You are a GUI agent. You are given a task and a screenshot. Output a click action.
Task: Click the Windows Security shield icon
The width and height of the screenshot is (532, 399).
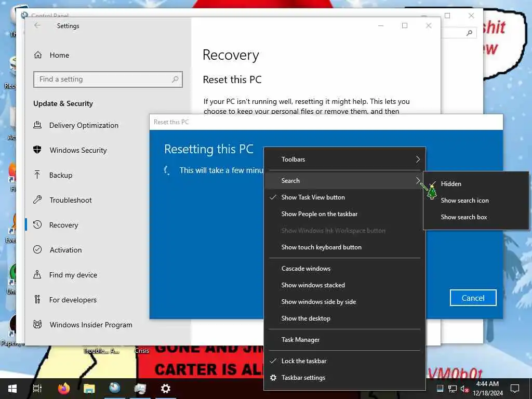click(37, 150)
